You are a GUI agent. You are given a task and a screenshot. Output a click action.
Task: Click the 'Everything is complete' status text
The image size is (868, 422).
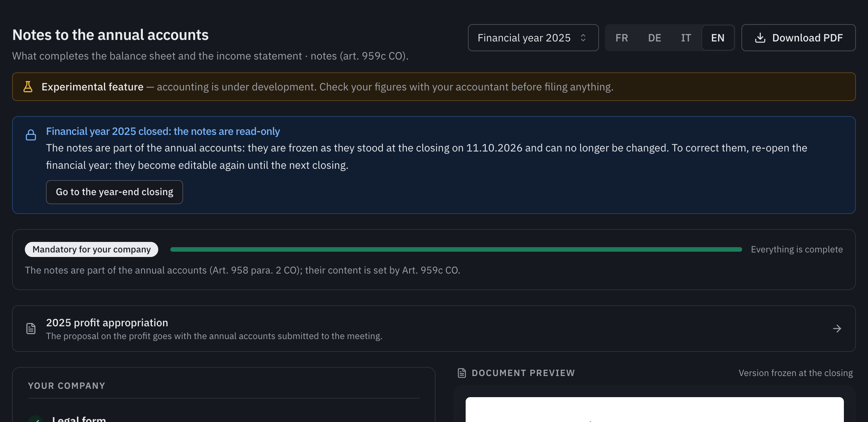pyautogui.click(x=796, y=249)
